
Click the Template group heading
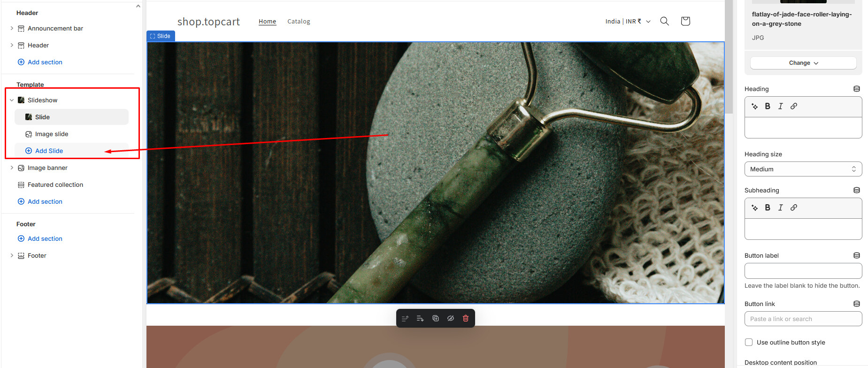[30, 85]
